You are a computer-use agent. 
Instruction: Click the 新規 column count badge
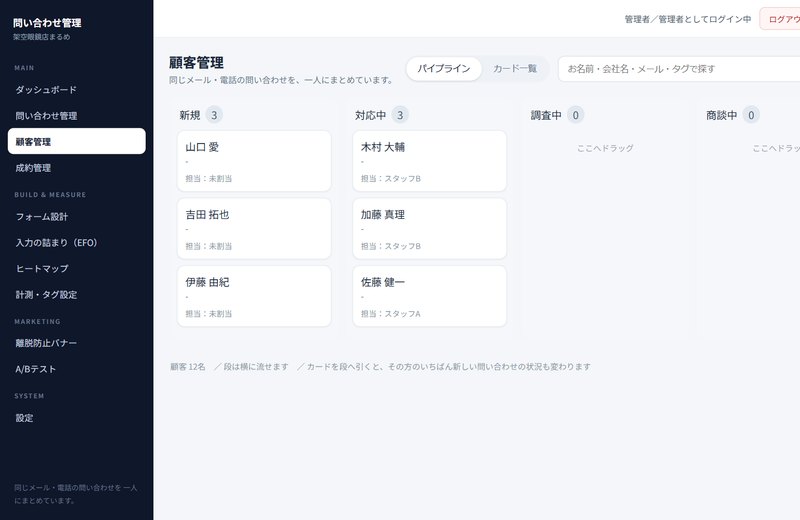coord(214,115)
